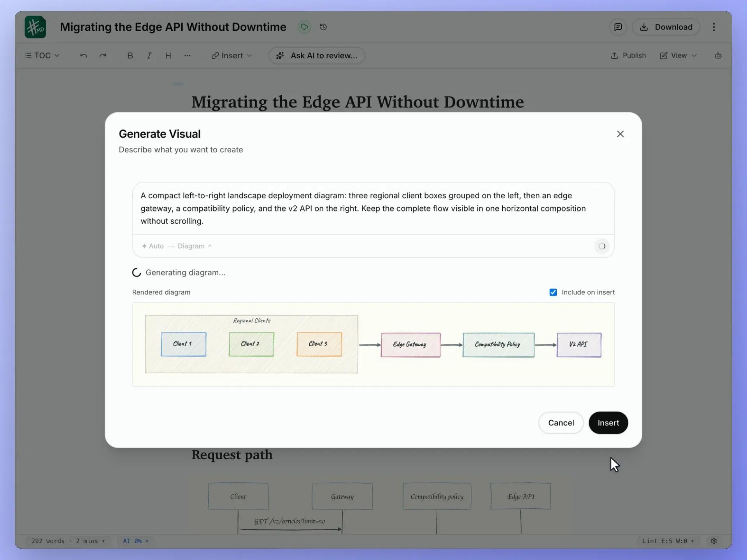The width and height of the screenshot is (747, 560).
Task: Redo the last edit
Action: [x=103, y=56]
